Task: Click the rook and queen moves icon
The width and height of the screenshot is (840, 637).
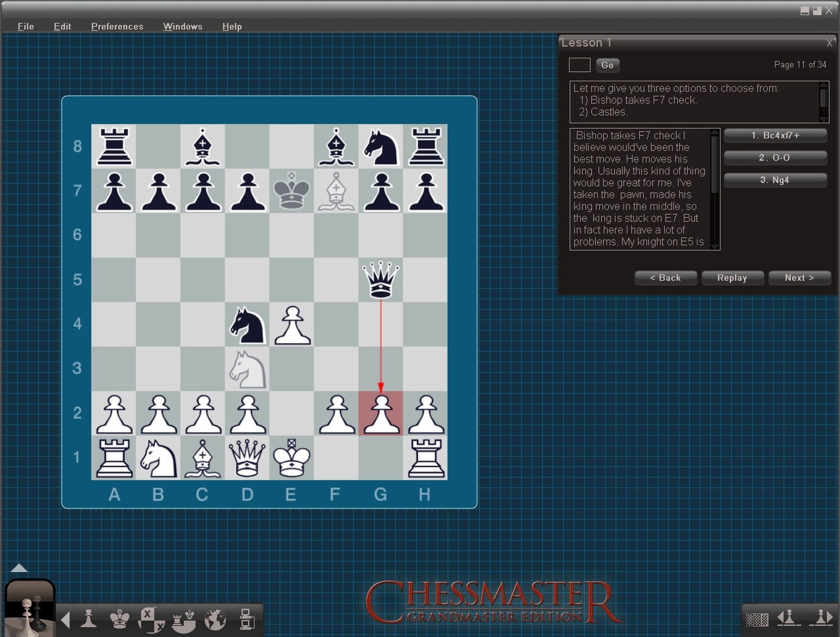Action: (184, 619)
